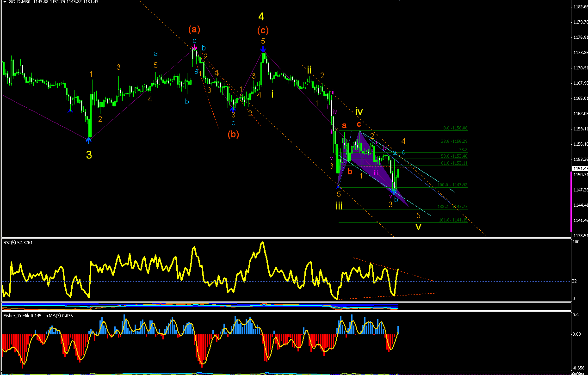Screen dimensions: 588x375
Task: Click the large yellow wave 4 label
Action: (261, 17)
